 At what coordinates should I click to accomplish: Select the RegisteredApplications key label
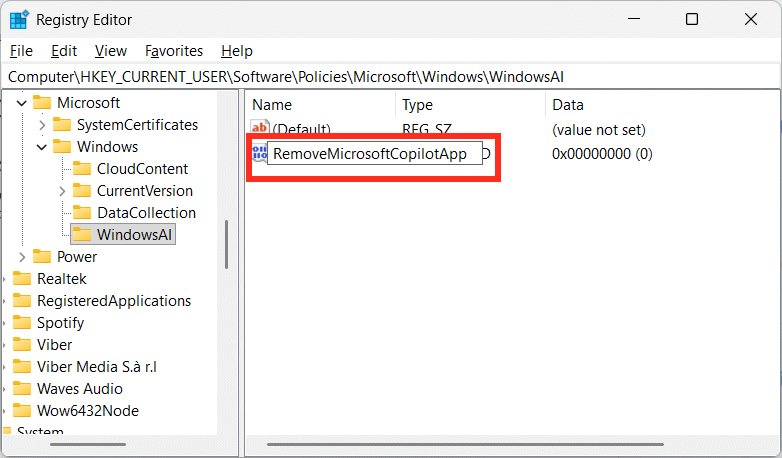click(x=114, y=300)
